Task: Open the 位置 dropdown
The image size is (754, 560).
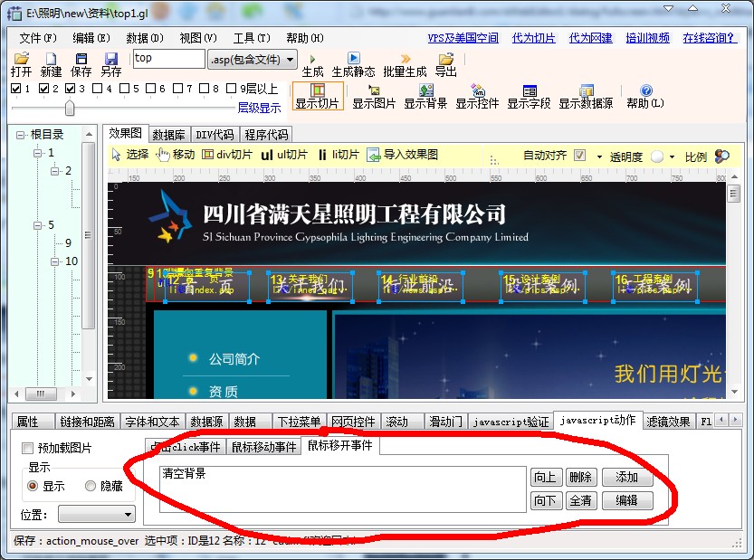Action: click(97, 515)
